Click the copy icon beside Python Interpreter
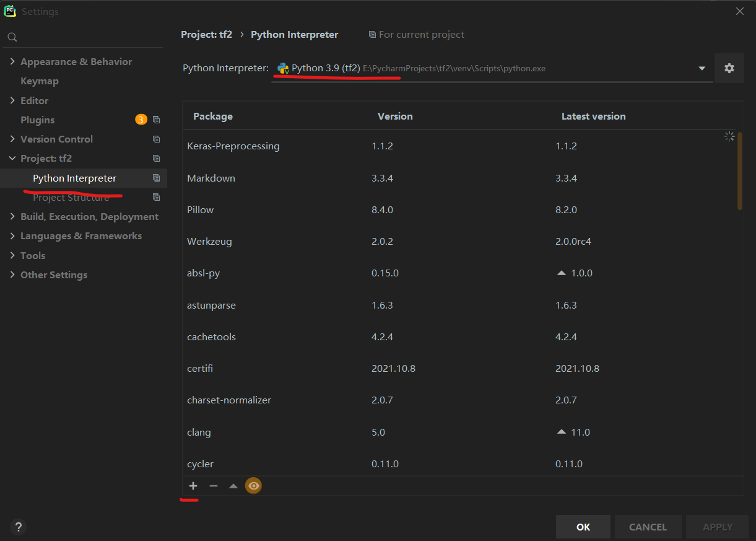This screenshot has height=541, width=756. pos(156,178)
